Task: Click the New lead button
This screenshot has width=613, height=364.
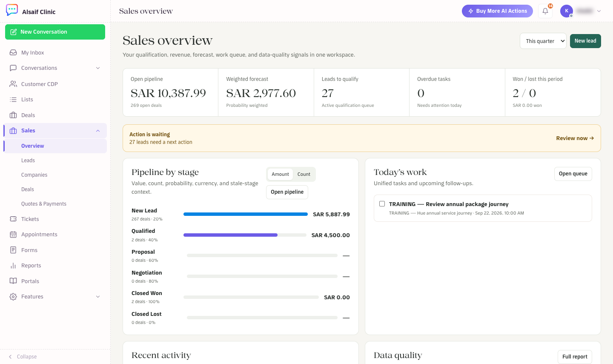Action: point(585,41)
